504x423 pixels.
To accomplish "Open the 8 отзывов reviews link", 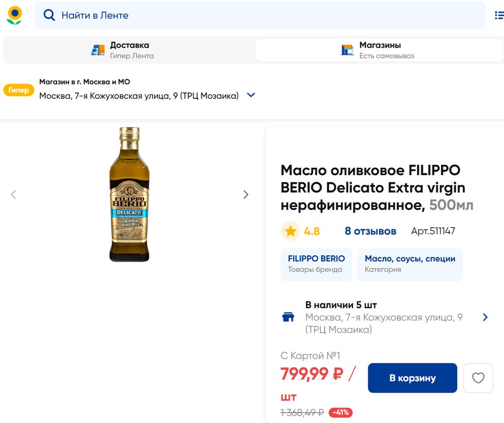I will (x=370, y=231).
